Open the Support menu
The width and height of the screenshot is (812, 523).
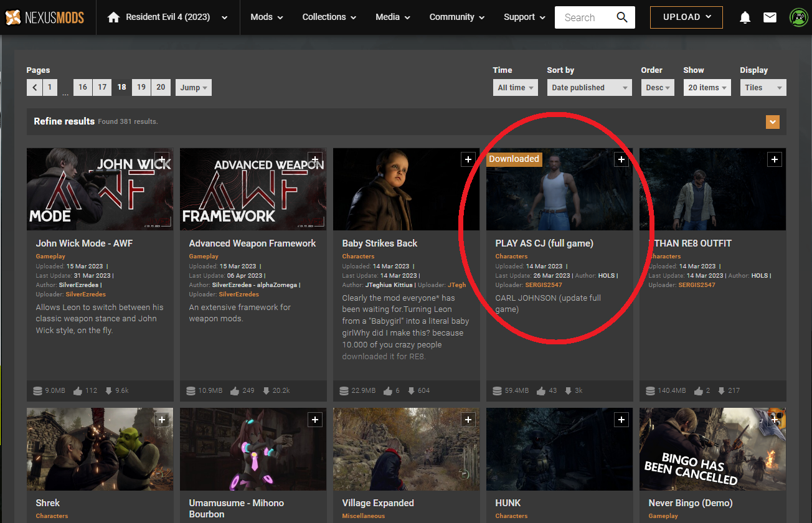(x=524, y=17)
